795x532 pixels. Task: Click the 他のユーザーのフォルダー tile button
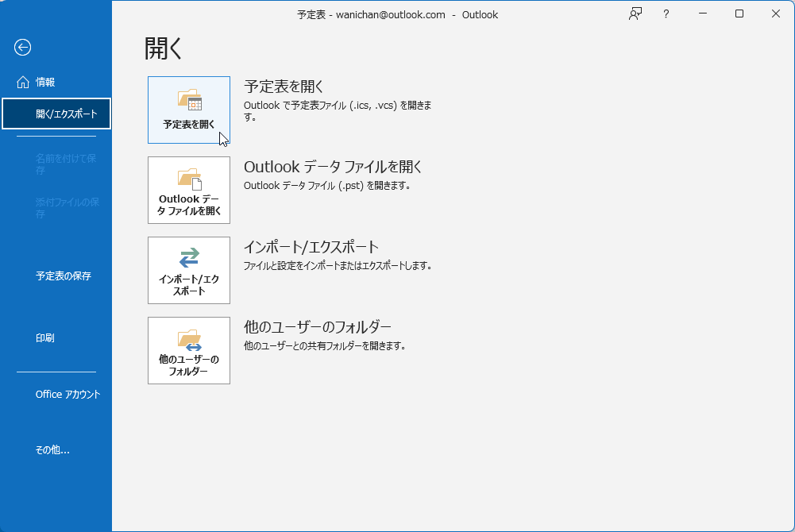point(188,350)
